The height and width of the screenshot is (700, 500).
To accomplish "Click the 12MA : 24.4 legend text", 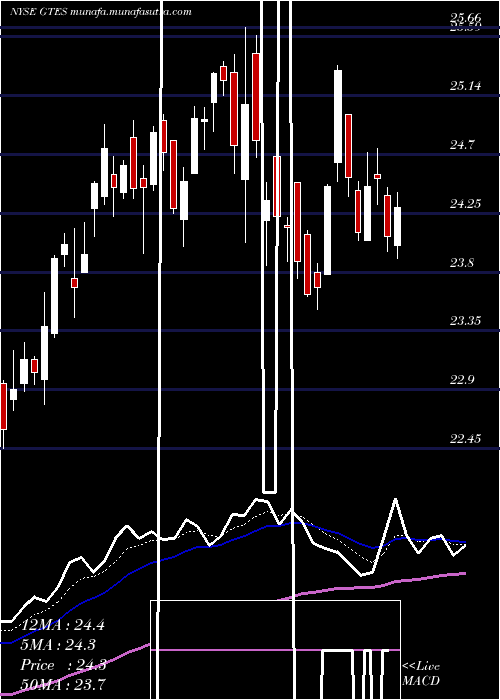I will pos(62,625).
